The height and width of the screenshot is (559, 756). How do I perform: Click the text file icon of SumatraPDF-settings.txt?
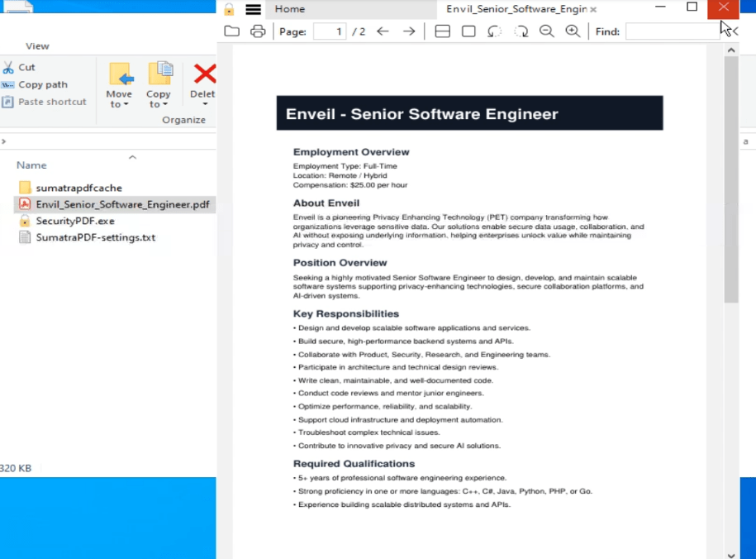click(25, 237)
